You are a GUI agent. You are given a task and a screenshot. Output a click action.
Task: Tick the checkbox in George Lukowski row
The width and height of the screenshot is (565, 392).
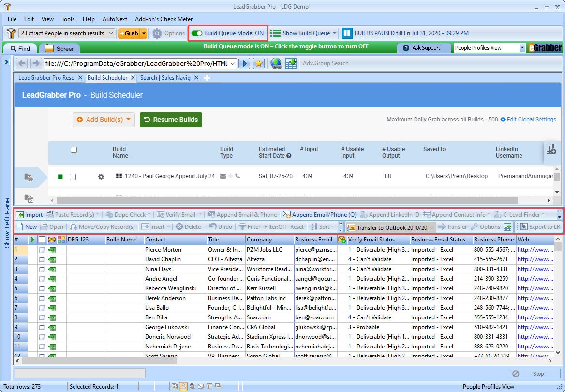[42, 327]
